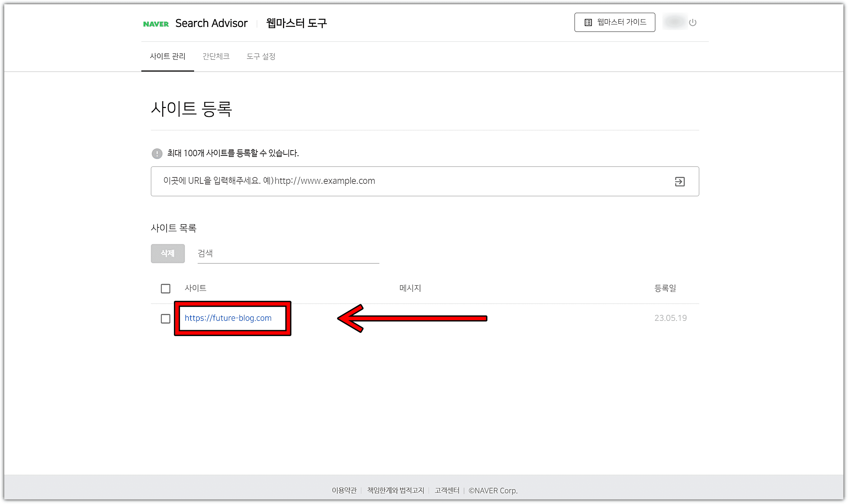The width and height of the screenshot is (848, 504).
Task: Click the NAVER logo
Action: pos(156,24)
